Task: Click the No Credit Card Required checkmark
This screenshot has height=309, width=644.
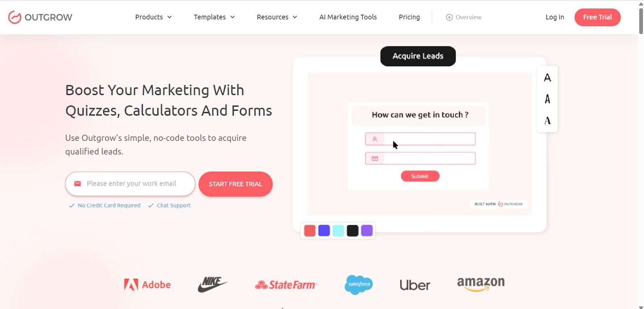Action: click(x=72, y=205)
